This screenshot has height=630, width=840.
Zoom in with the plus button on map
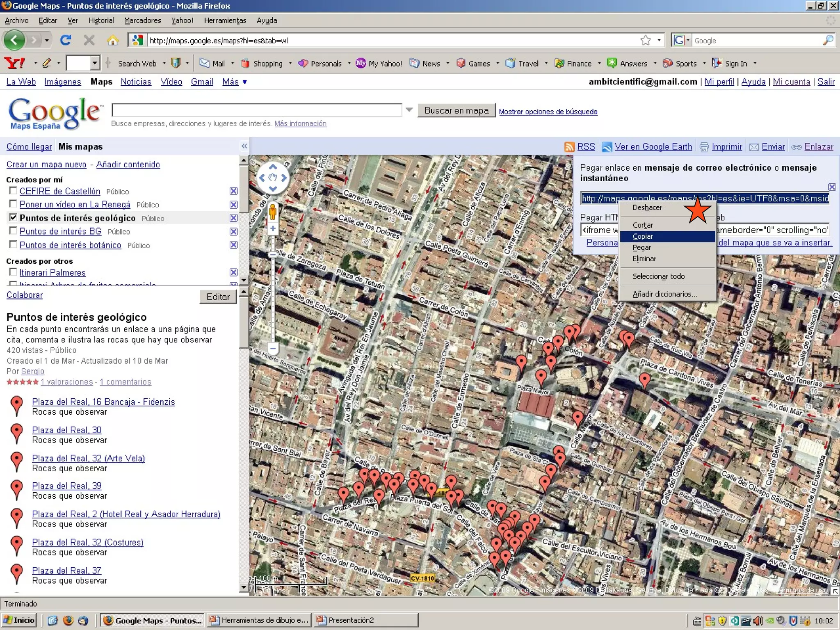pyautogui.click(x=273, y=228)
